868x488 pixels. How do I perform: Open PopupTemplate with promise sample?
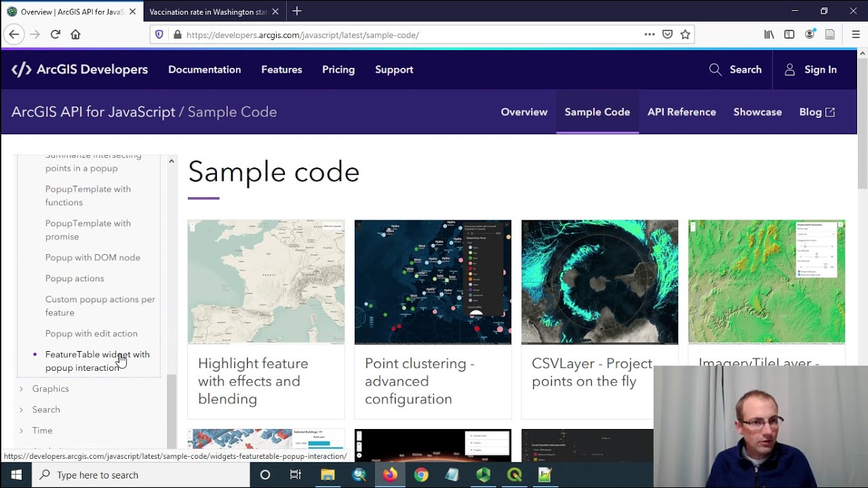pos(88,230)
